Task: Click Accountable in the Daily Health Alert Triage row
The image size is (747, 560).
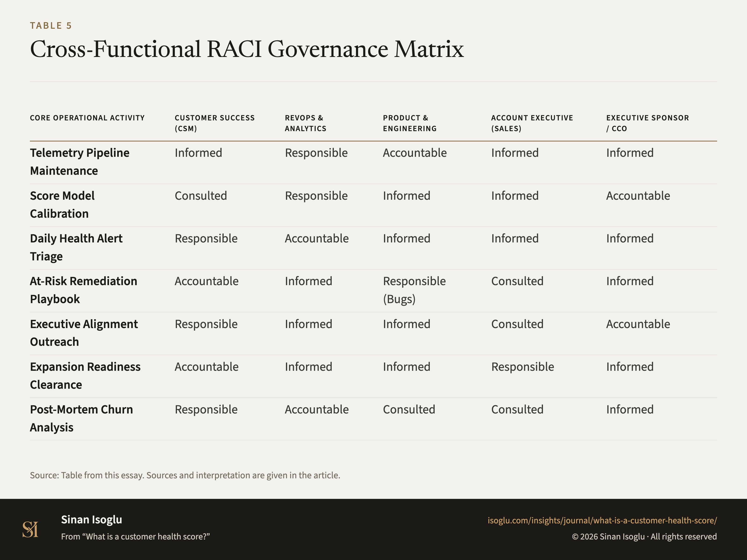Action: (317, 239)
